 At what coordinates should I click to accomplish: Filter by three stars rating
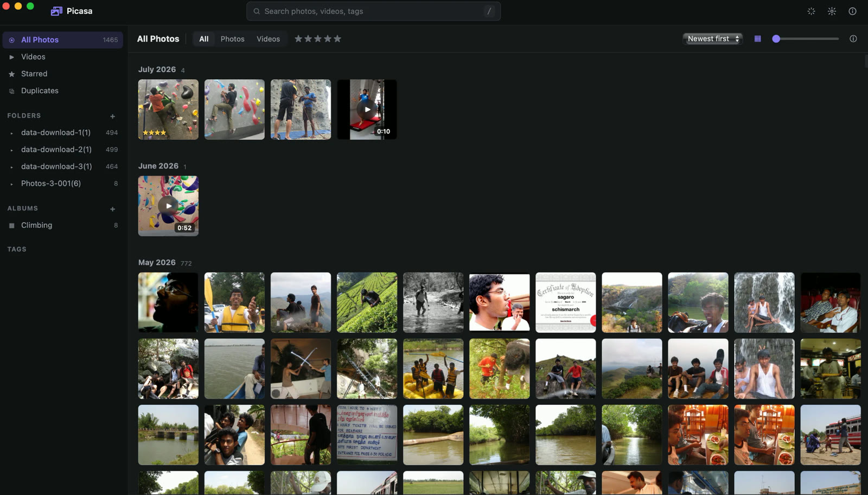318,39
